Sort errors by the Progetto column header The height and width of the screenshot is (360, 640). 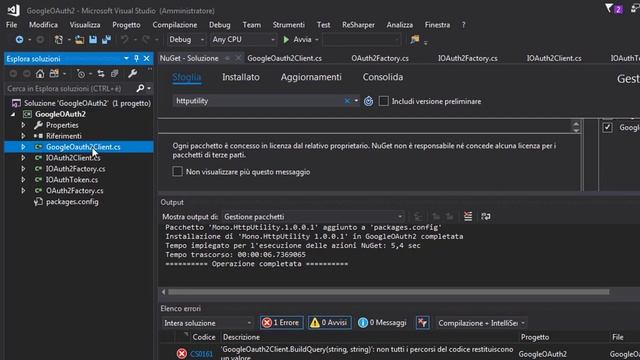(535, 337)
